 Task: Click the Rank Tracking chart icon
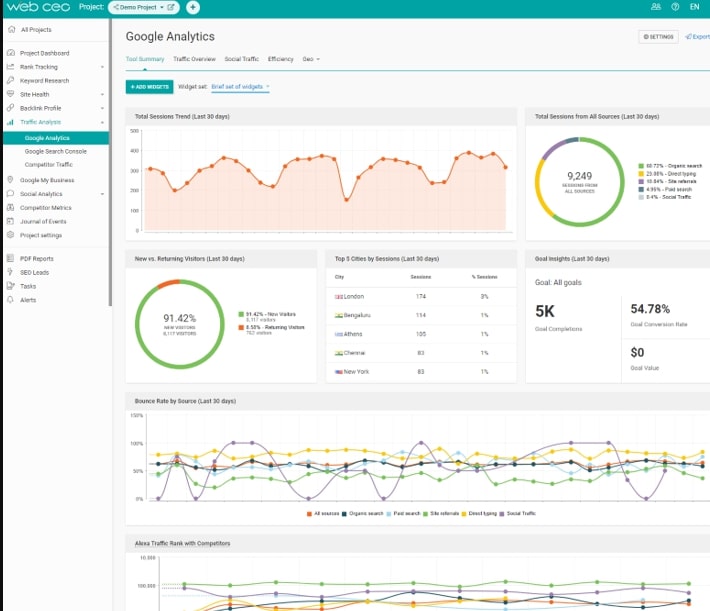[x=11, y=67]
